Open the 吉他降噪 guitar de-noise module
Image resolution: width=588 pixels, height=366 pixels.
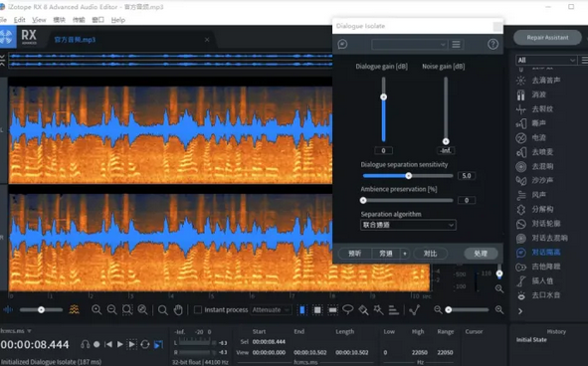(538, 267)
